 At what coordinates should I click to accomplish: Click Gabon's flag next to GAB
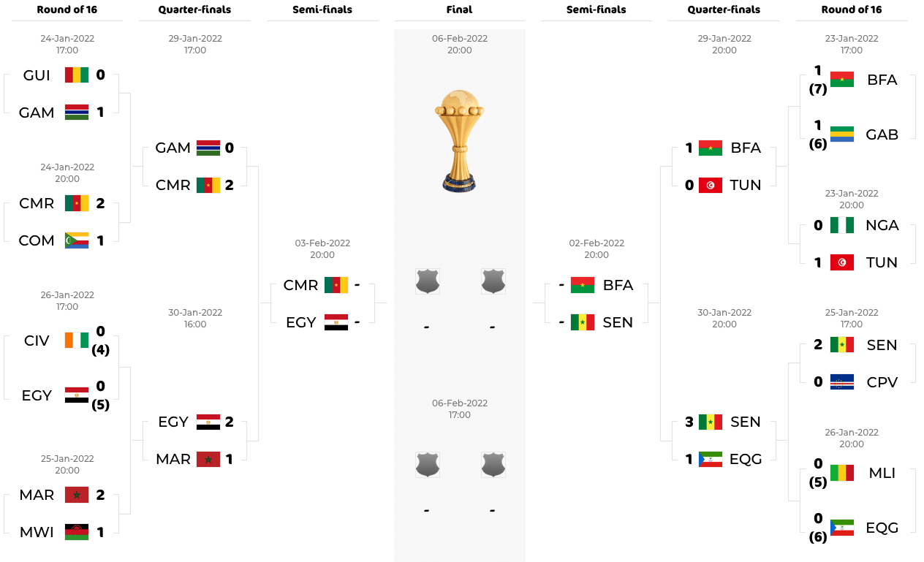(x=842, y=134)
